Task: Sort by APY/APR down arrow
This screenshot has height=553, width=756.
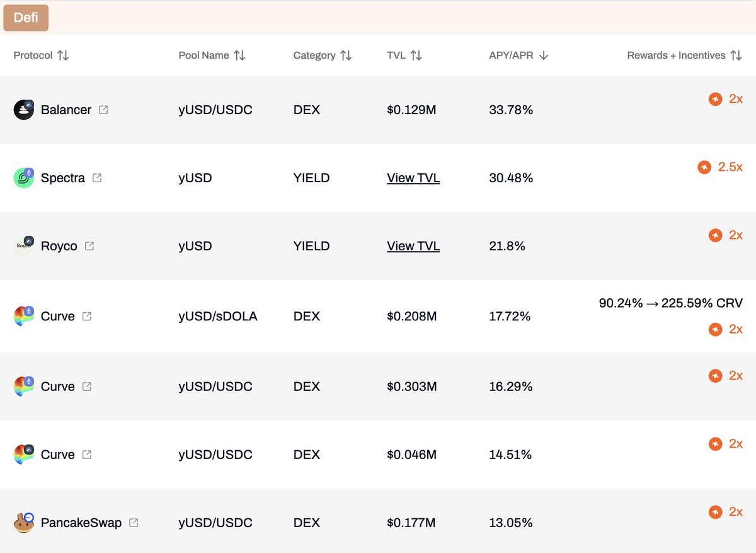Action: coord(544,55)
